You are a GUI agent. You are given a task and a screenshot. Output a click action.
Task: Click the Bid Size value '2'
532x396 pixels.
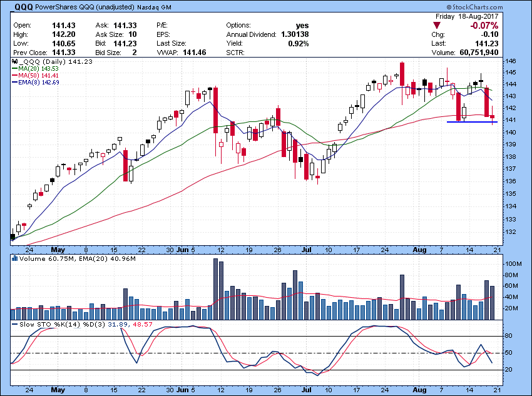tap(135, 53)
